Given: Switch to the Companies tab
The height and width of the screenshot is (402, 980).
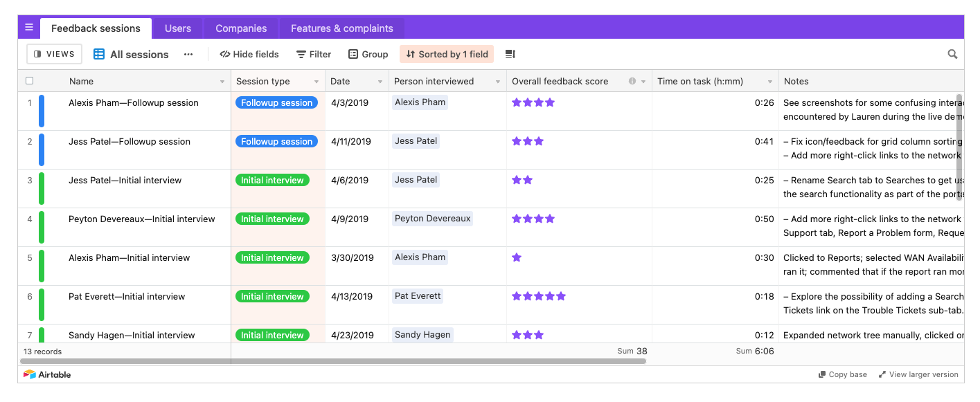Looking at the screenshot, I should click(240, 28).
